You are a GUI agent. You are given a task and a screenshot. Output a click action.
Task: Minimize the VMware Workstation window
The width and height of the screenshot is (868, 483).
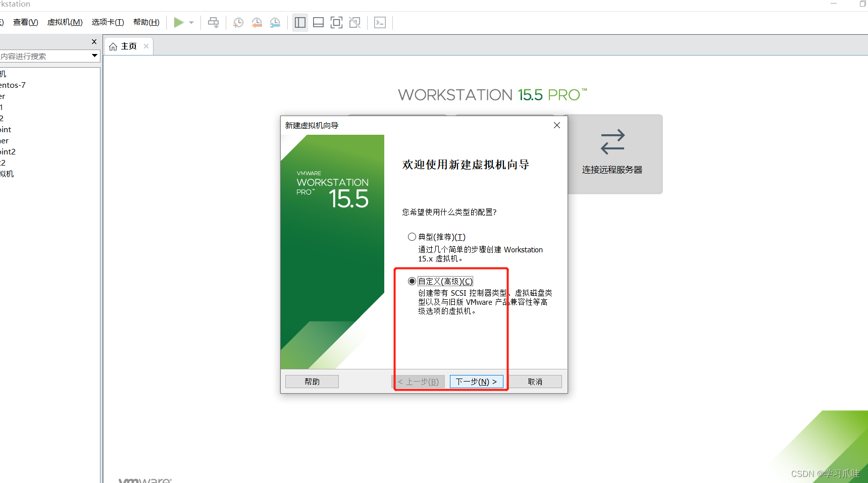tap(834, 4)
